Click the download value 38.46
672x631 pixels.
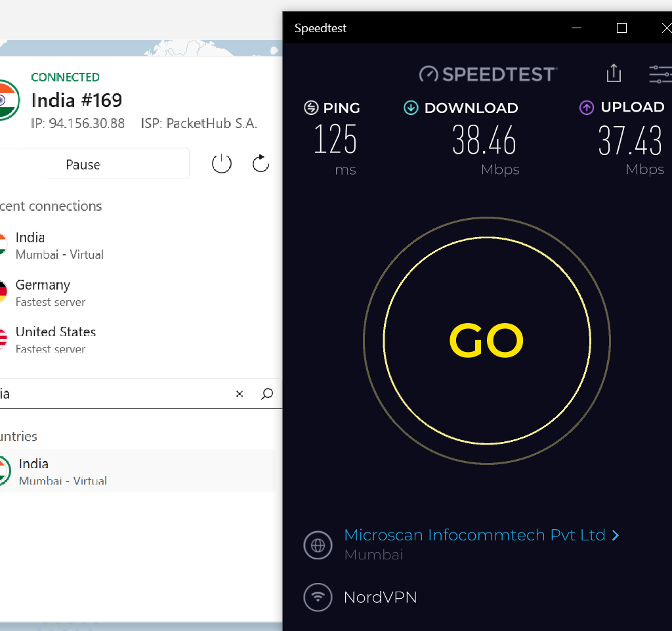[484, 140]
